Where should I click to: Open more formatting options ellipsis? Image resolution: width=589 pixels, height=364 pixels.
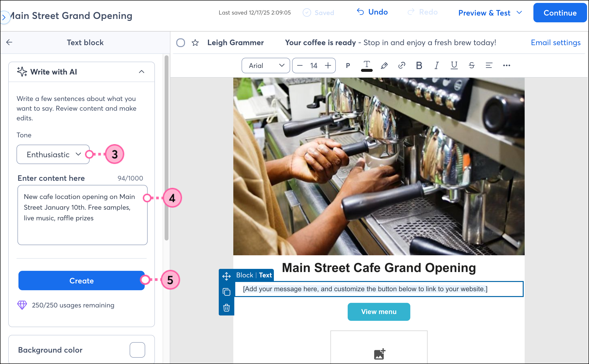506,66
